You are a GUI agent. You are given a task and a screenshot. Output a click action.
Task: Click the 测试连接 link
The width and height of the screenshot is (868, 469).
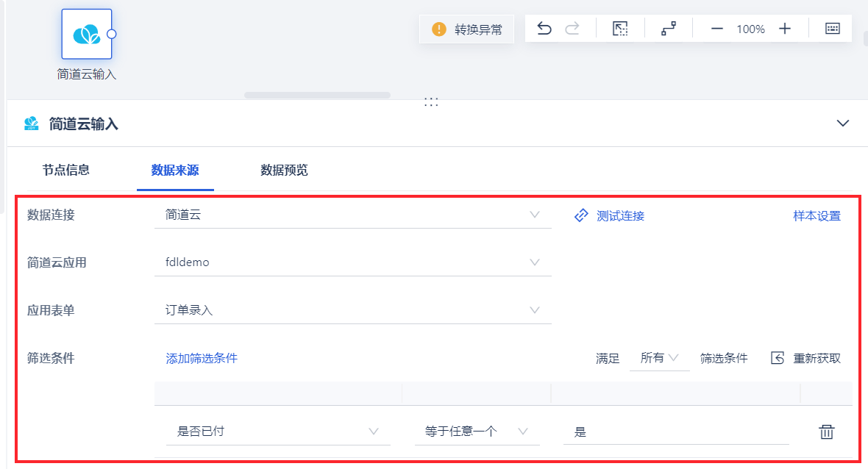[x=609, y=216]
